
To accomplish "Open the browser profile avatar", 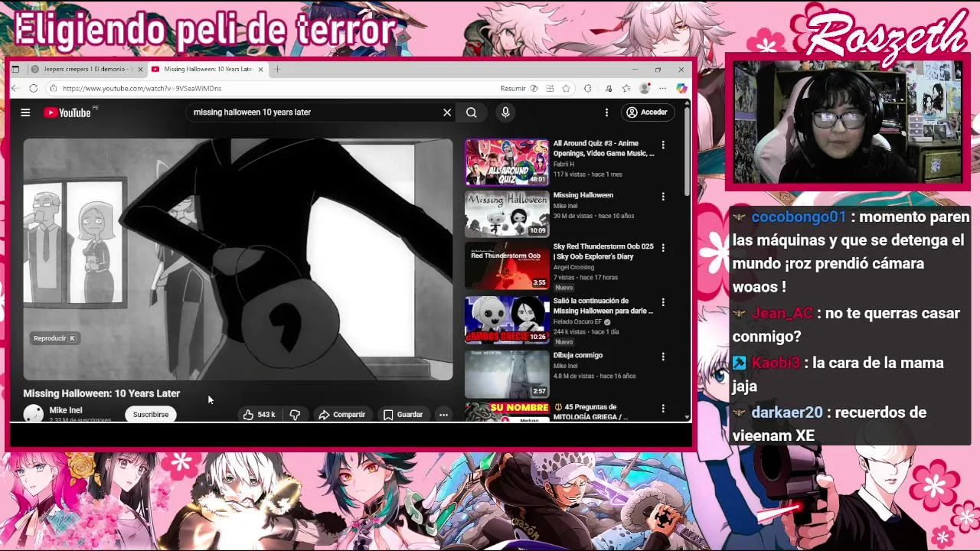I will point(645,89).
